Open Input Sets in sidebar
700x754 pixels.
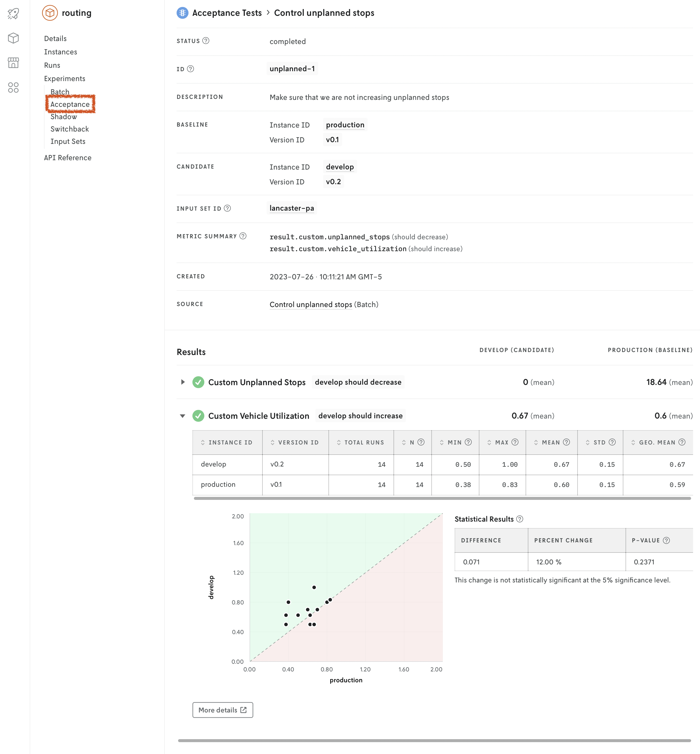[x=68, y=141]
